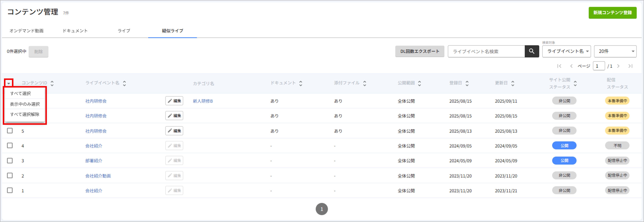Sort by サイト公開ステータス column arrows
The height and width of the screenshot is (222, 644).
pos(575,83)
